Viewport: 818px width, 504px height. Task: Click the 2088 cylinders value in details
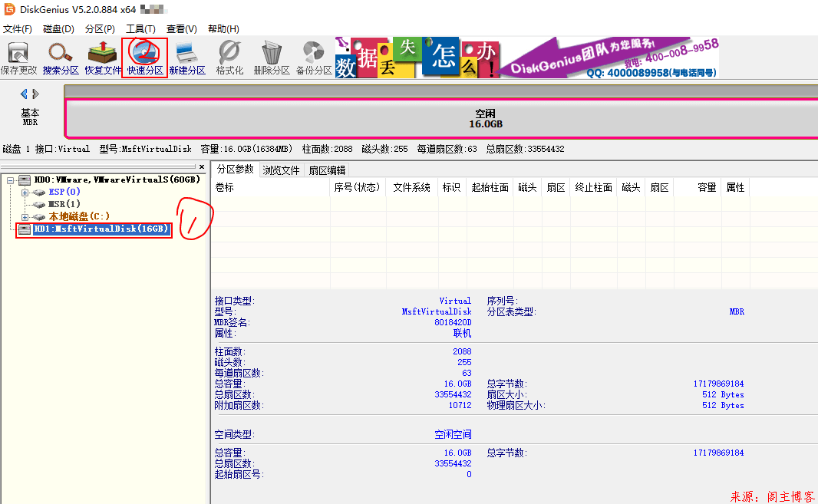(x=462, y=351)
